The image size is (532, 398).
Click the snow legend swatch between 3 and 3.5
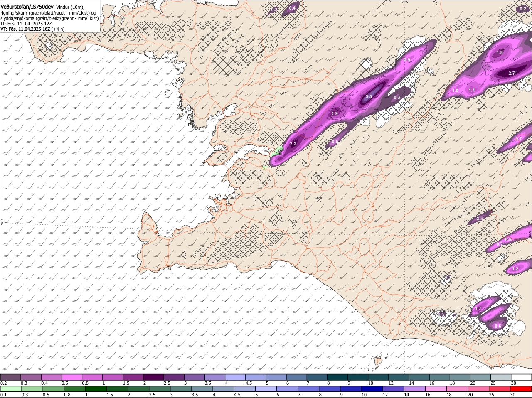[x=195, y=377]
